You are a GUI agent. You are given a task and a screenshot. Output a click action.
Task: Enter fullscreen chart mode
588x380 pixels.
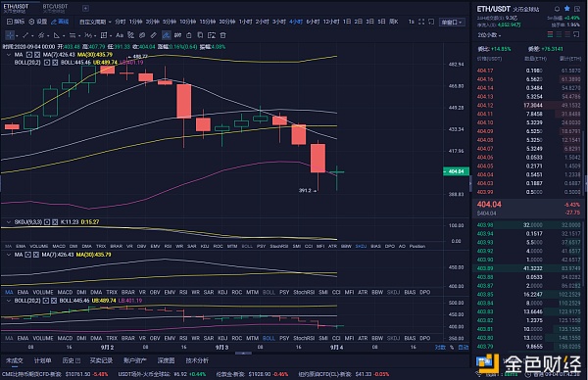point(421,22)
